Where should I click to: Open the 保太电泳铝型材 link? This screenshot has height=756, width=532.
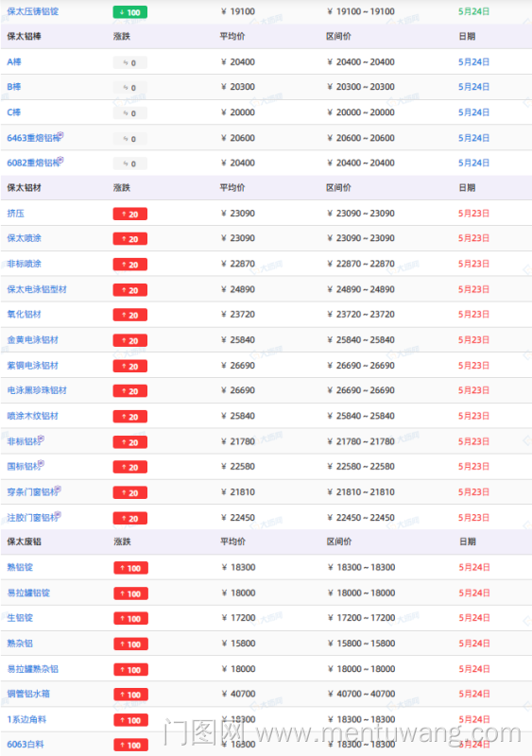point(37,289)
